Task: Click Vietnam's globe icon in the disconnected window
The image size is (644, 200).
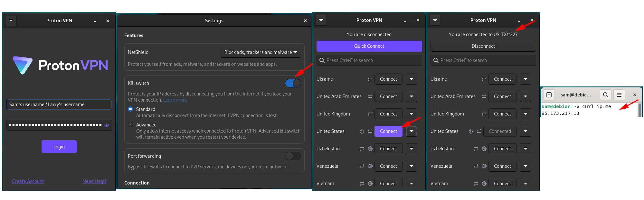Action: click(x=370, y=184)
